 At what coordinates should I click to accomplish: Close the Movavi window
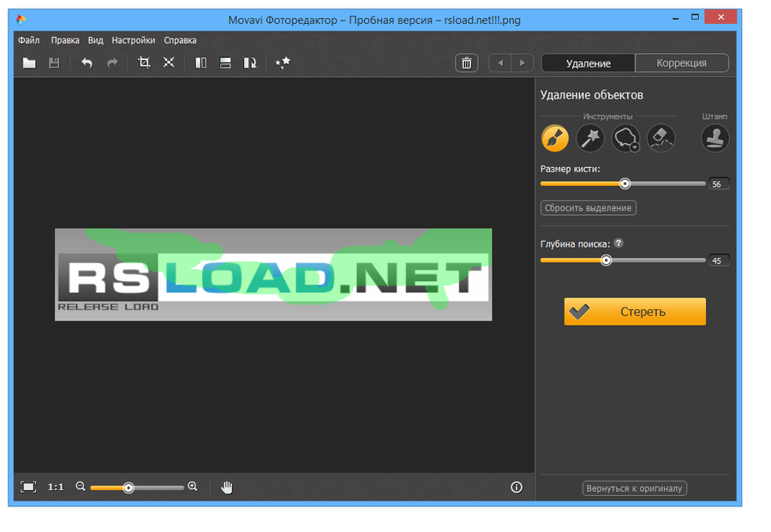click(720, 17)
